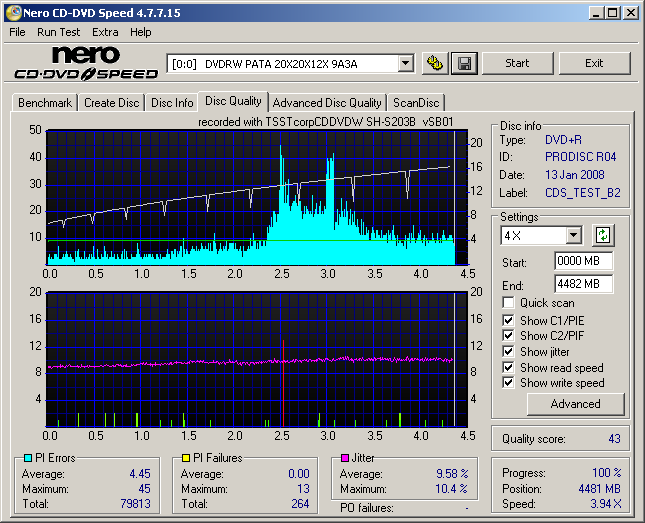
Task: Switch to the ScanDisc tab
Action: point(416,103)
